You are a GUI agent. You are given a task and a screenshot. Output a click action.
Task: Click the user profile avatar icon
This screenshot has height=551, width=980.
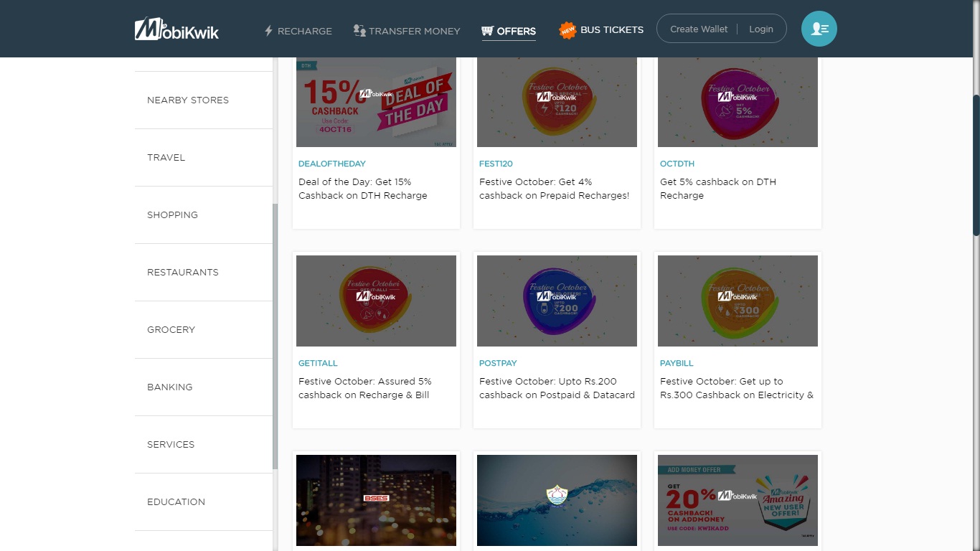(x=819, y=29)
